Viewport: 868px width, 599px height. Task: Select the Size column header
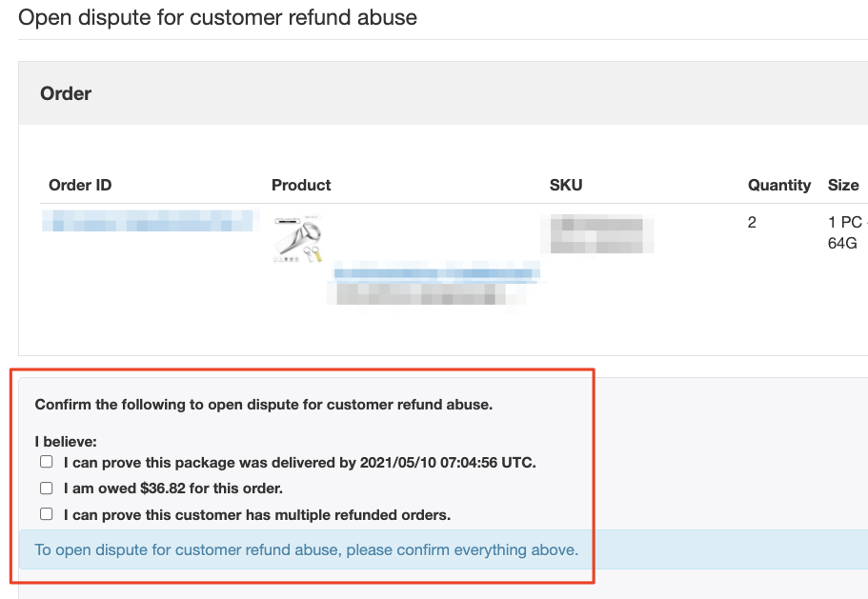point(844,185)
